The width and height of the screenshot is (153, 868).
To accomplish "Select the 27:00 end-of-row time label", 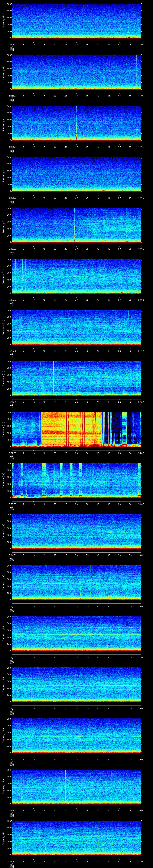I will (141, 657).
